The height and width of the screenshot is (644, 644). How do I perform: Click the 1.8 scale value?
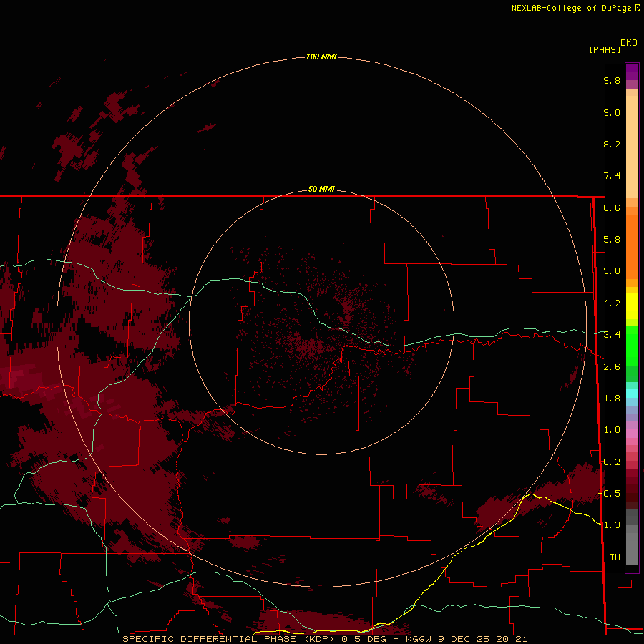(x=612, y=399)
